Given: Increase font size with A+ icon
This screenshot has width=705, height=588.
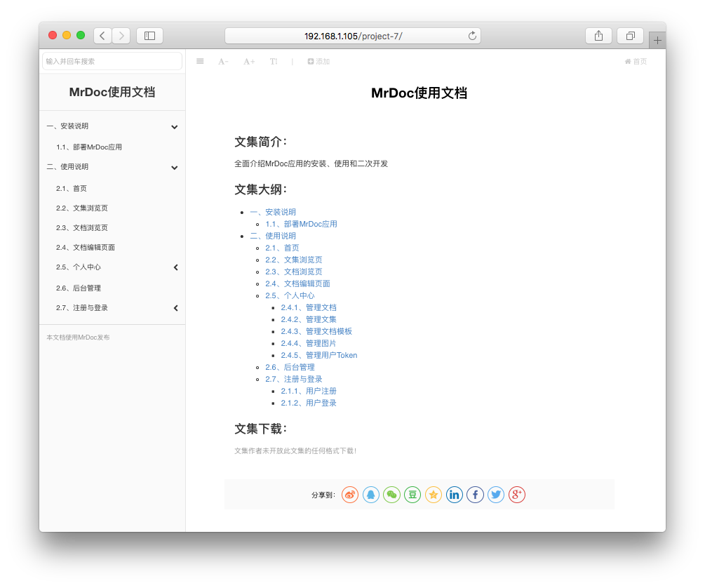Looking at the screenshot, I should pos(249,62).
